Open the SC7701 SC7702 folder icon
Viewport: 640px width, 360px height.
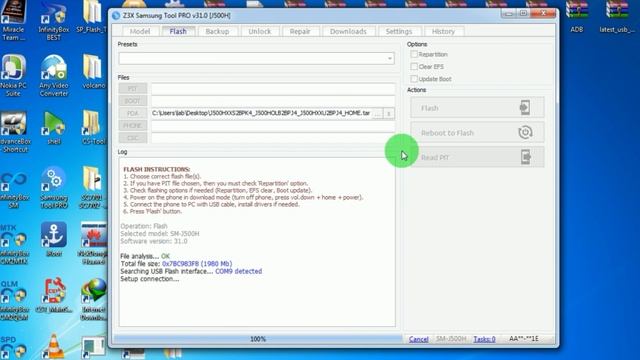coord(92,187)
